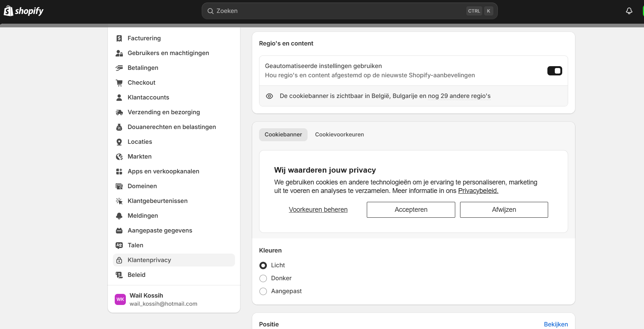
Task: Click the Checkout cart icon
Action: (119, 83)
